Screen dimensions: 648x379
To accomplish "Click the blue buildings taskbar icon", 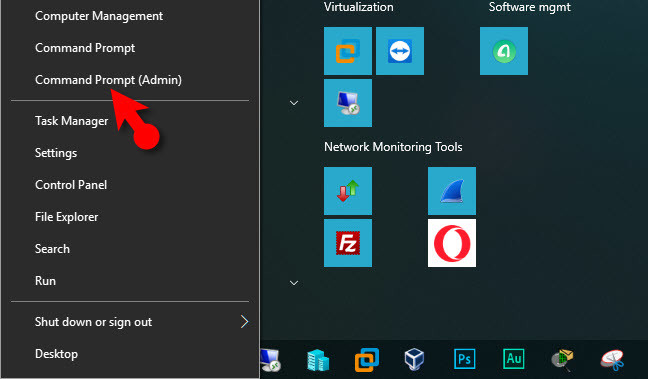I will coord(318,360).
